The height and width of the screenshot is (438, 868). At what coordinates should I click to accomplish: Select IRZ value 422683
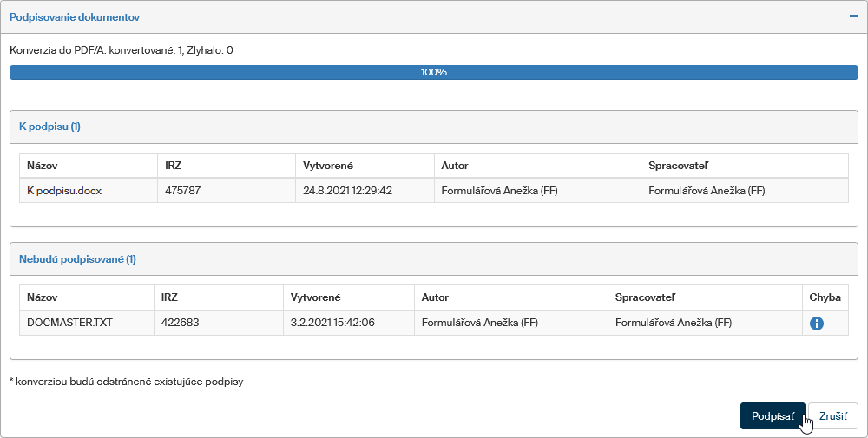pyautogui.click(x=181, y=323)
